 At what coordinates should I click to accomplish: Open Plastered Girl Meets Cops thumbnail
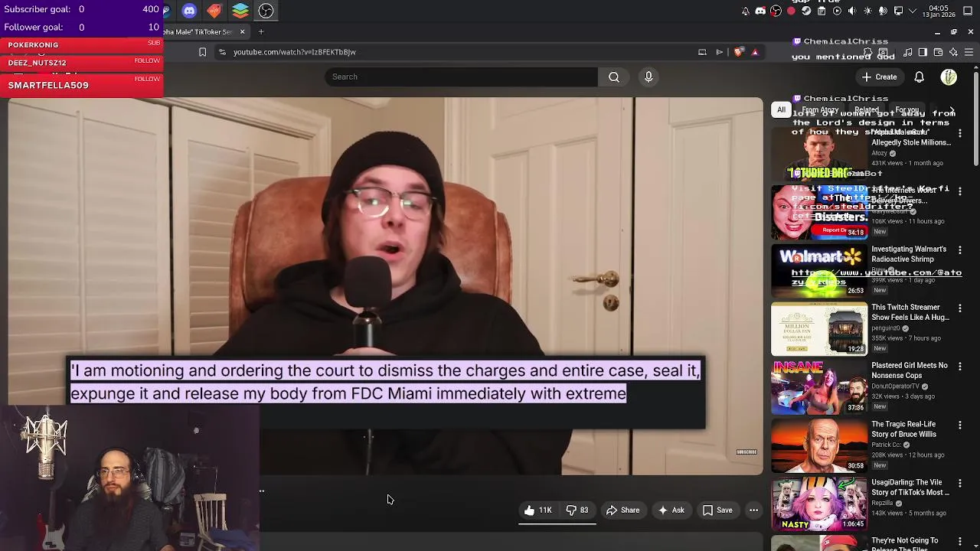819,387
